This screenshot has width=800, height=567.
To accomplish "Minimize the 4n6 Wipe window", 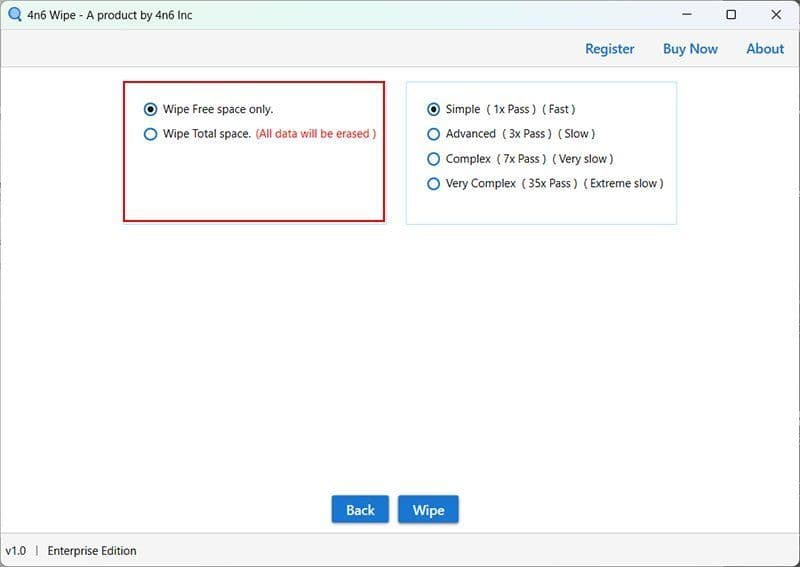I will click(x=687, y=15).
